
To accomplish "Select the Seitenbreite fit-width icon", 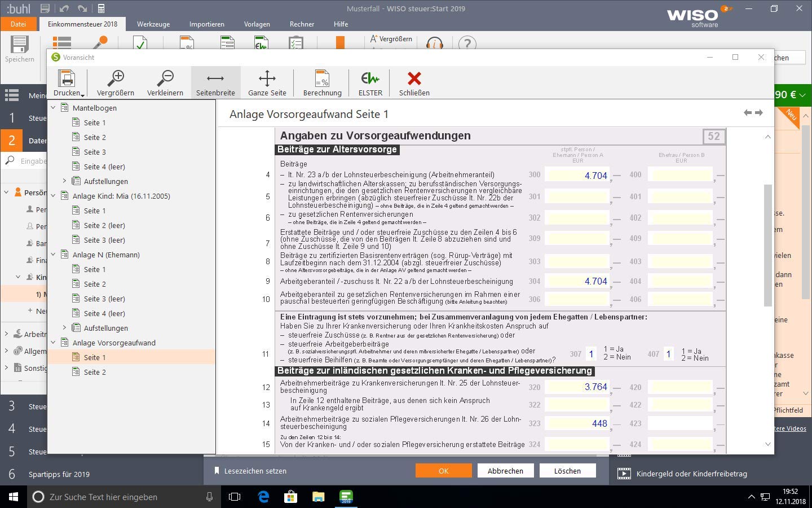I will click(215, 78).
